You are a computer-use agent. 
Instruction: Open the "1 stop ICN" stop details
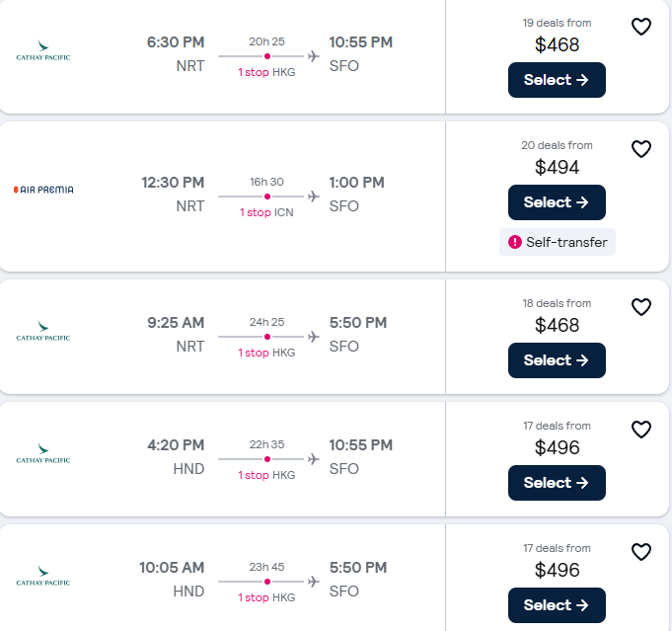tap(266, 212)
